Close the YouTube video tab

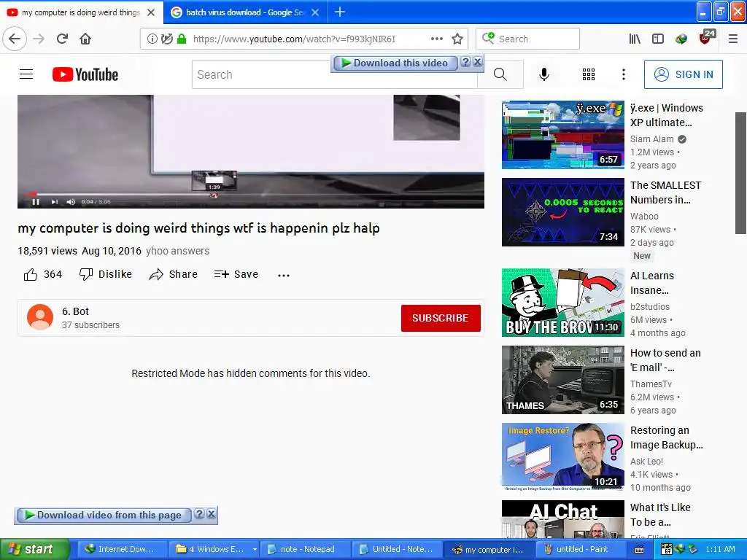[151, 12]
